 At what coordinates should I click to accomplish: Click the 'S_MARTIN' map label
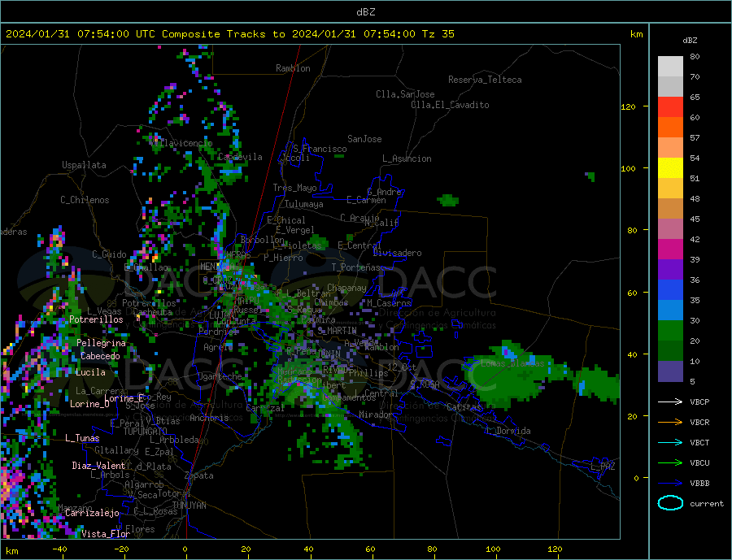pyautogui.click(x=337, y=331)
